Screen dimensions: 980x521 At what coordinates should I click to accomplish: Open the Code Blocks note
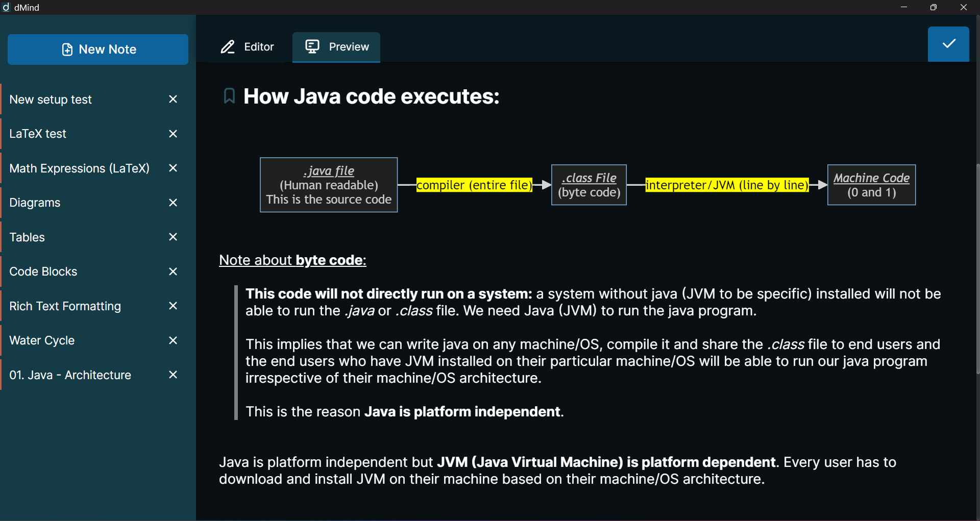tap(43, 271)
